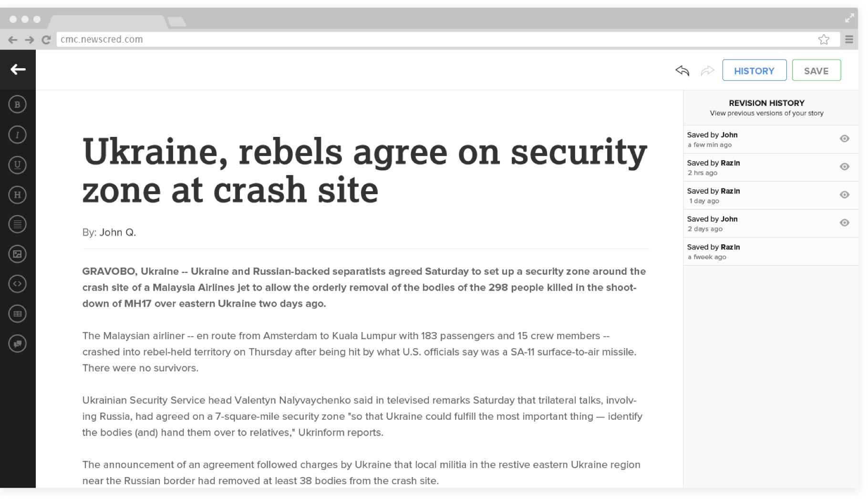Click the SAVE button
The height and width of the screenshot is (499, 868).
[816, 71]
